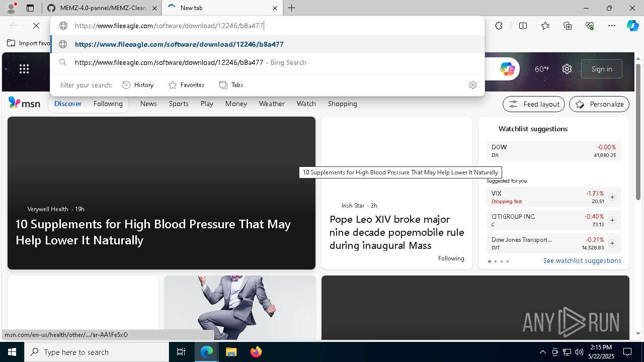The image size is (644, 362).
Task: Open Task View on taskbar
Action: coord(181,352)
